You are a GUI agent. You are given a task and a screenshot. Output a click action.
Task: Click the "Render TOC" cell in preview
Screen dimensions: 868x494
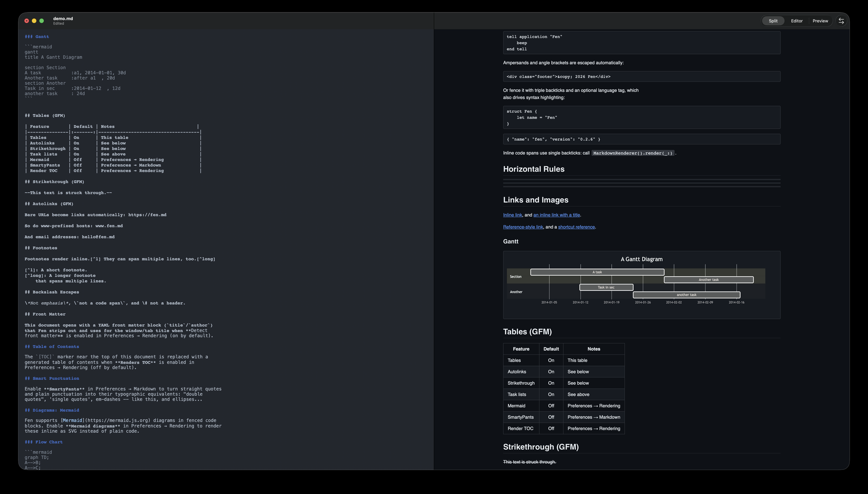[x=520, y=428]
